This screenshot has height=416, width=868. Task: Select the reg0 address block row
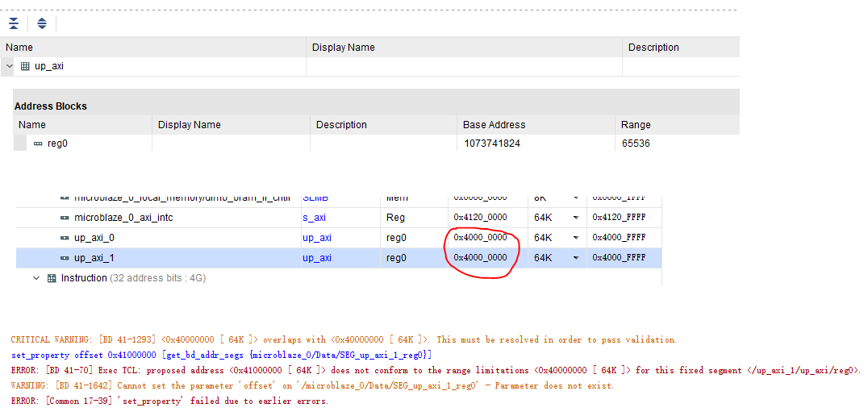(x=377, y=144)
